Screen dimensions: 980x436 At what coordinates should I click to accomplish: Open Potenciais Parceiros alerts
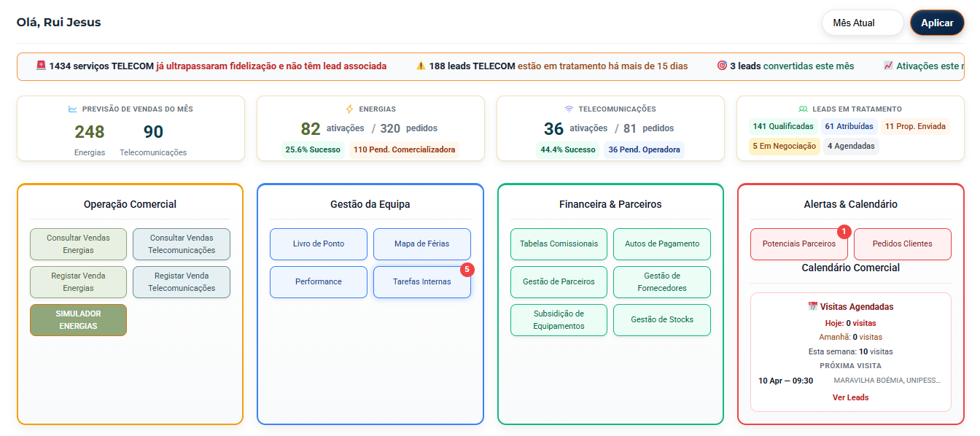(798, 244)
